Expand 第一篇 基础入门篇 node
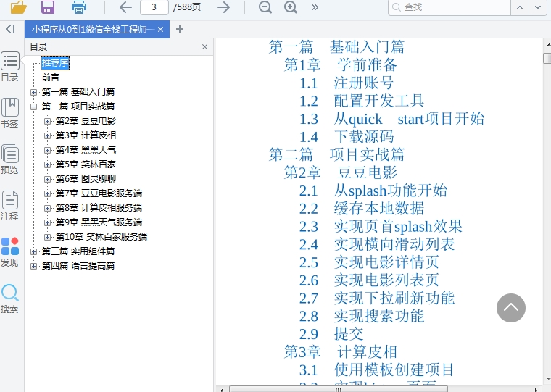Image resolution: width=551 pixels, height=392 pixels. click(x=34, y=92)
